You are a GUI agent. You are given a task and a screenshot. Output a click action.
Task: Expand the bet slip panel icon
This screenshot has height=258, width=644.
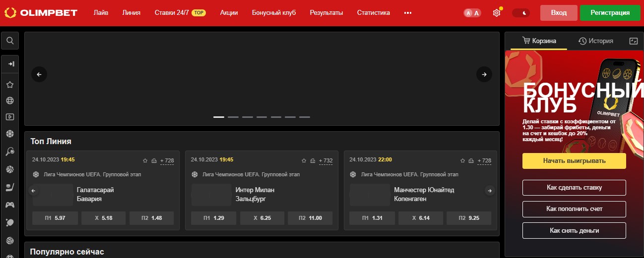(x=633, y=41)
